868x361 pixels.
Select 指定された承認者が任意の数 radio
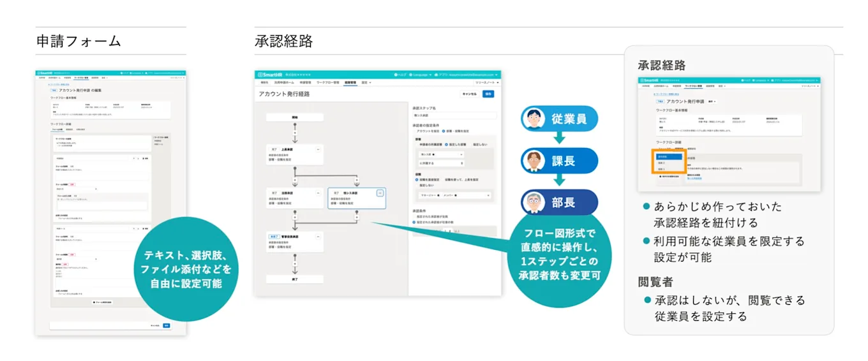pyautogui.click(x=415, y=222)
